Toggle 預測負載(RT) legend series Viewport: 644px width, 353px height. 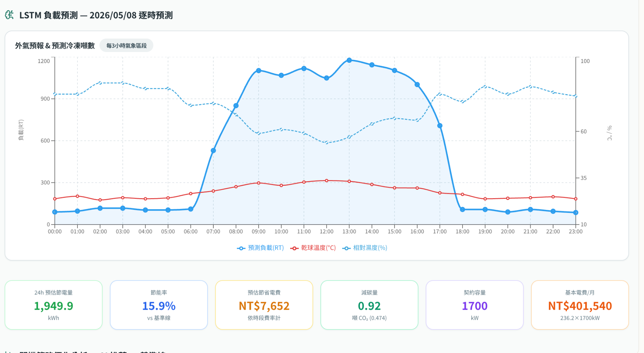[260, 248]
